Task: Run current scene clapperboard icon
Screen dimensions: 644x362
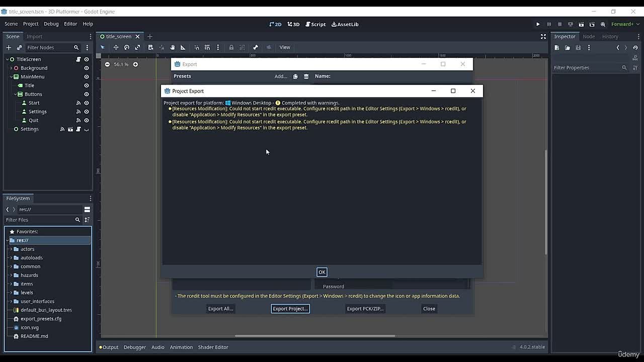Action: pyautogui.click(x=581, y=24)
